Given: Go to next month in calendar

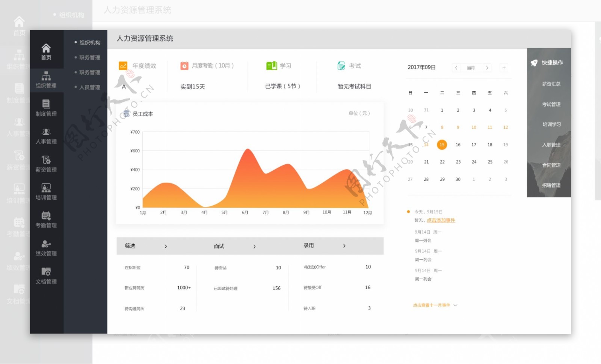Looking at the screenshot, I should click(x=487, y=68).
